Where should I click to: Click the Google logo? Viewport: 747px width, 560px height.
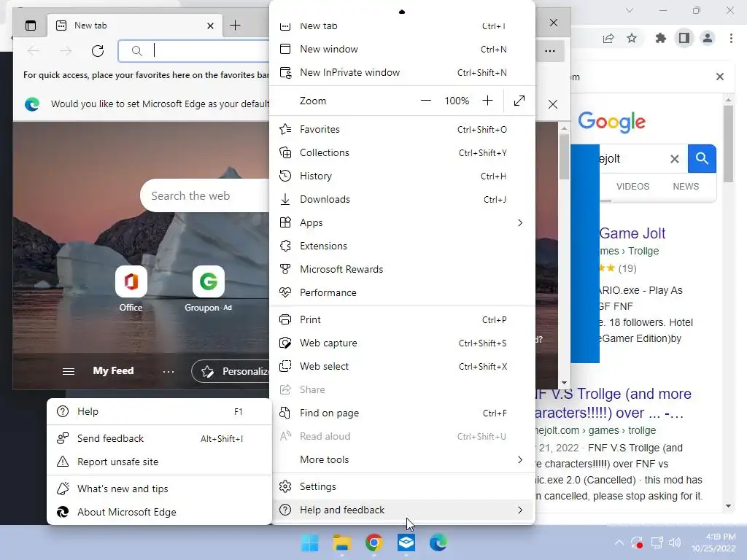coord(612,122)
